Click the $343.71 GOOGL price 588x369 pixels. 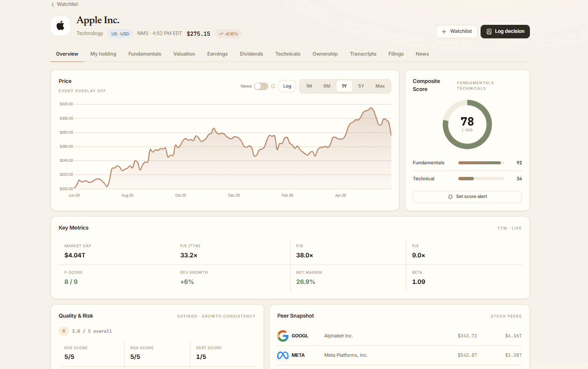[x=468, y=336]
